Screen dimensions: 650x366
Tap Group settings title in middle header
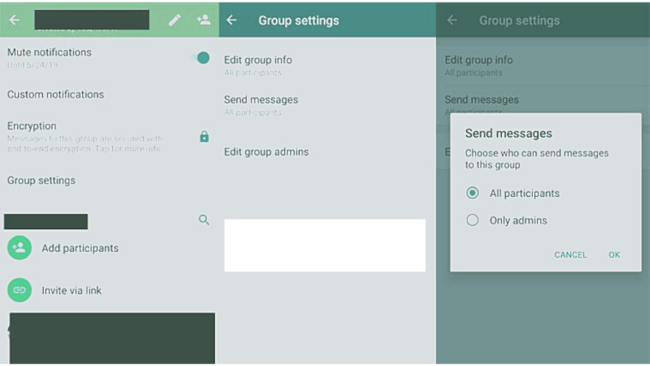point(298,21)
